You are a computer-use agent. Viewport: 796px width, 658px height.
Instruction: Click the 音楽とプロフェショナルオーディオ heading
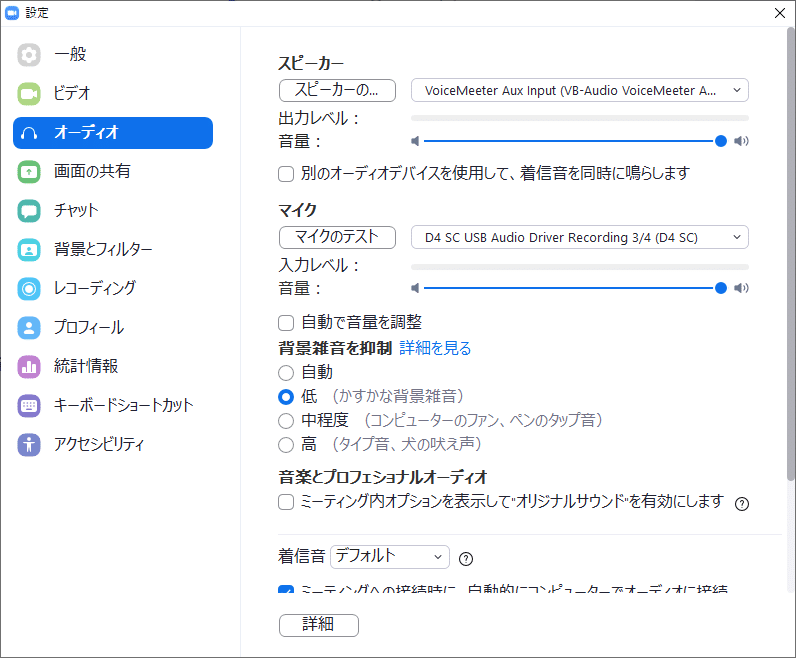383,477
